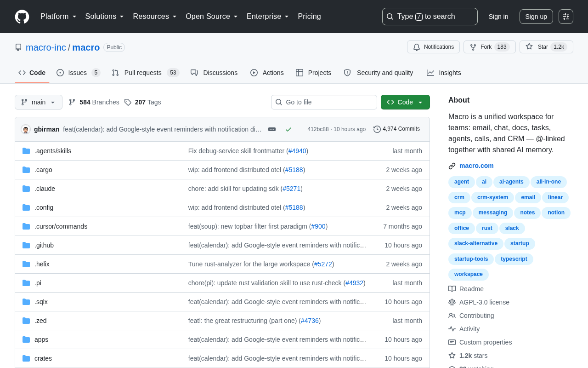This screenshot has width=588, height=368.
Task: Open the macro-inc organization link
Action: [x=46, y=47]
